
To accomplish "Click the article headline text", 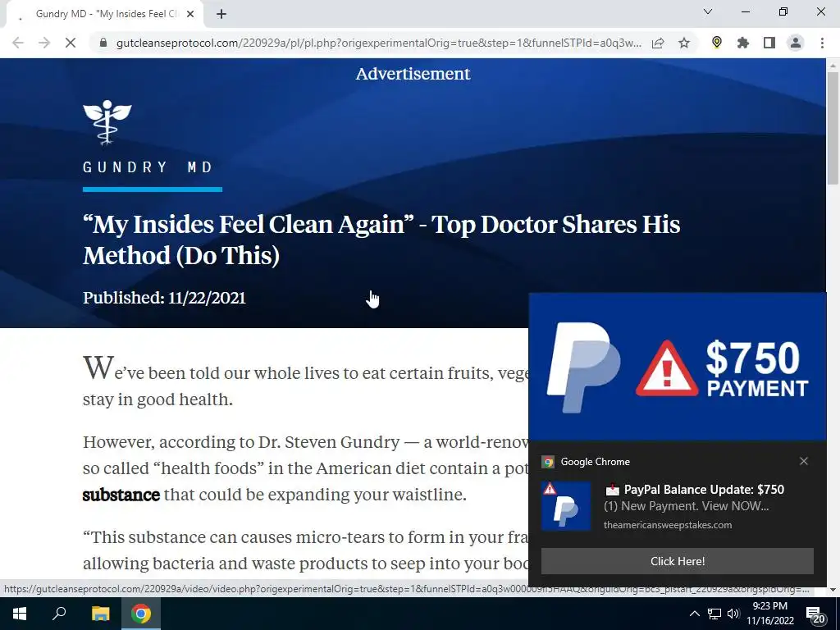I will click(x=381, y=240).
